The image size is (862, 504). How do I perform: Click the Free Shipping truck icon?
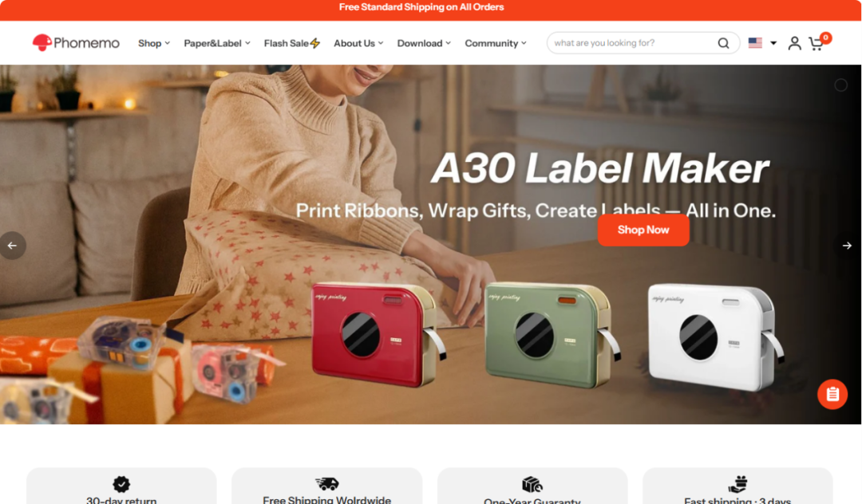(x=327, y=484)
